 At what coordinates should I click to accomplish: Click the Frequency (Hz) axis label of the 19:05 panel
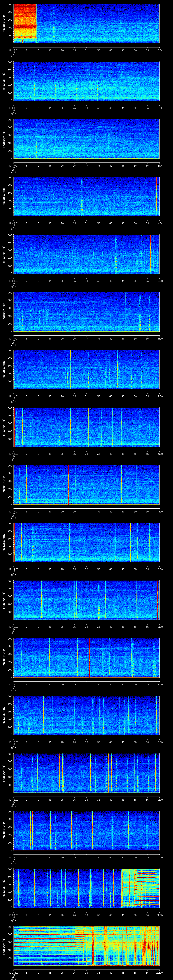pyautogui.click(x=4, y=24)
